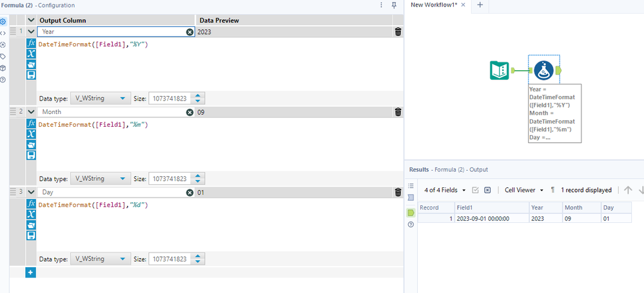This screenshot has height=293, width=644.
Task: Open saved expressions folder for Day expression
Action: 31,225
